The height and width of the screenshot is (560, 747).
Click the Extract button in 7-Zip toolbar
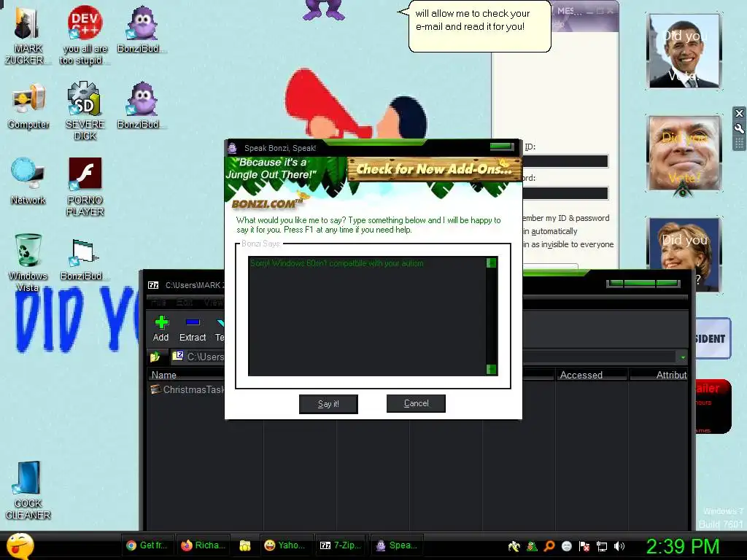(193, 329)
